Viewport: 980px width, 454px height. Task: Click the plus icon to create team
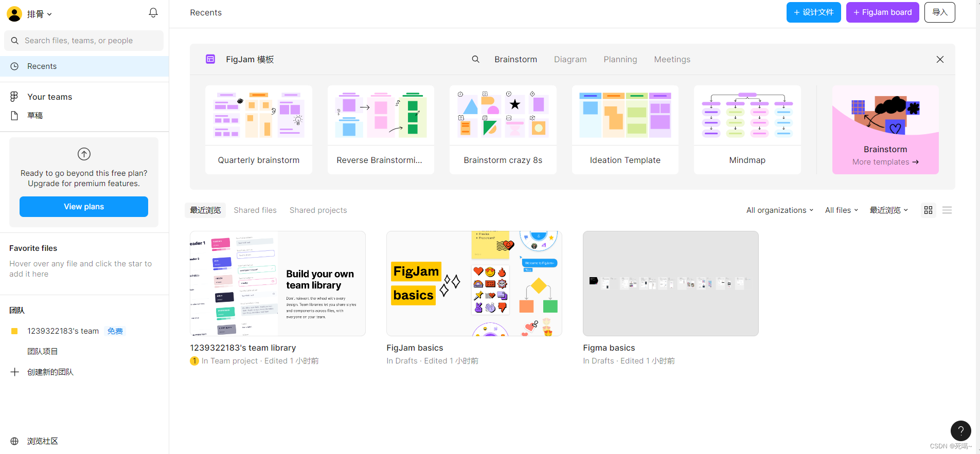(x=15, y=372)
